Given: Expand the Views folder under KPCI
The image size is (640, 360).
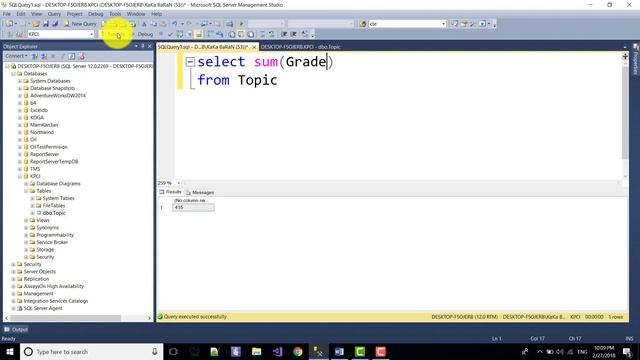Looking at the screenshot, I should (26, 220).
